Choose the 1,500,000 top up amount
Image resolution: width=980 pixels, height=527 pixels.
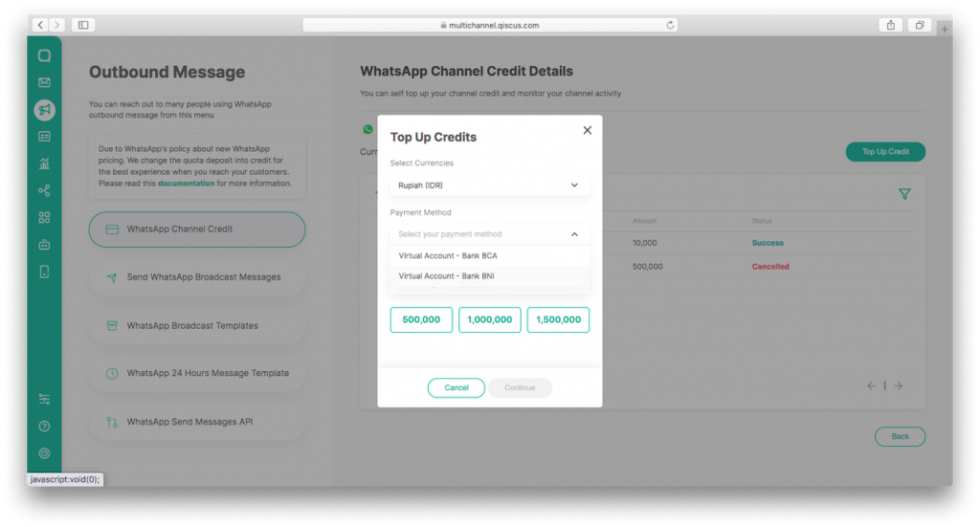coord(558,319)
